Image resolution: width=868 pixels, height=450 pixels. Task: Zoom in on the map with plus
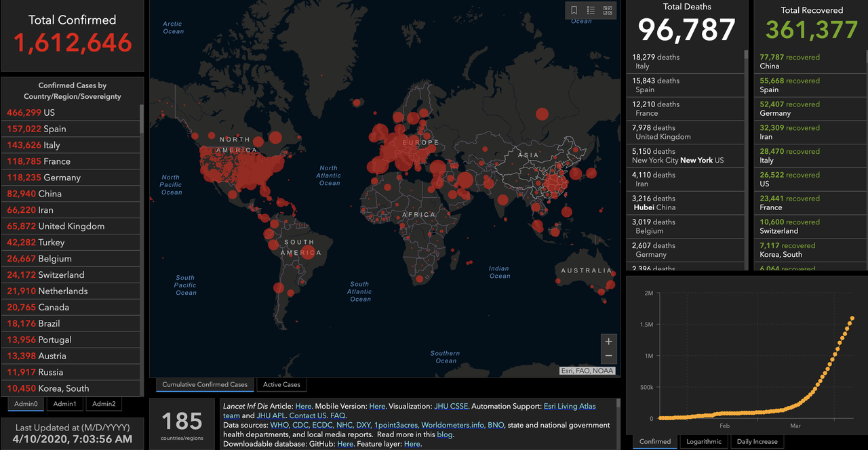[x=608, y=342]
